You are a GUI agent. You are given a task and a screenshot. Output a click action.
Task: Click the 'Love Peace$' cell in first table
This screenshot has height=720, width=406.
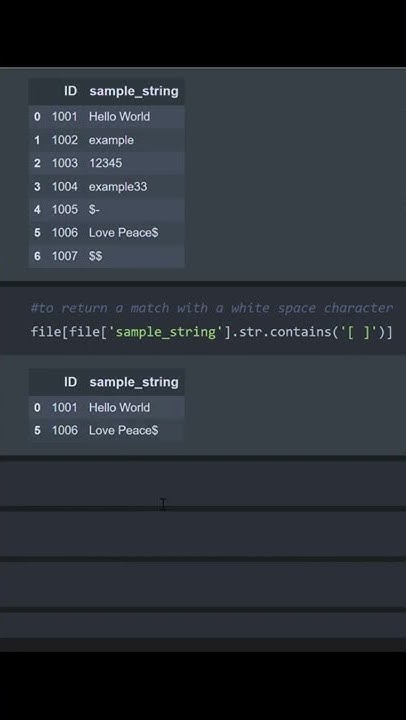point(124,233)
